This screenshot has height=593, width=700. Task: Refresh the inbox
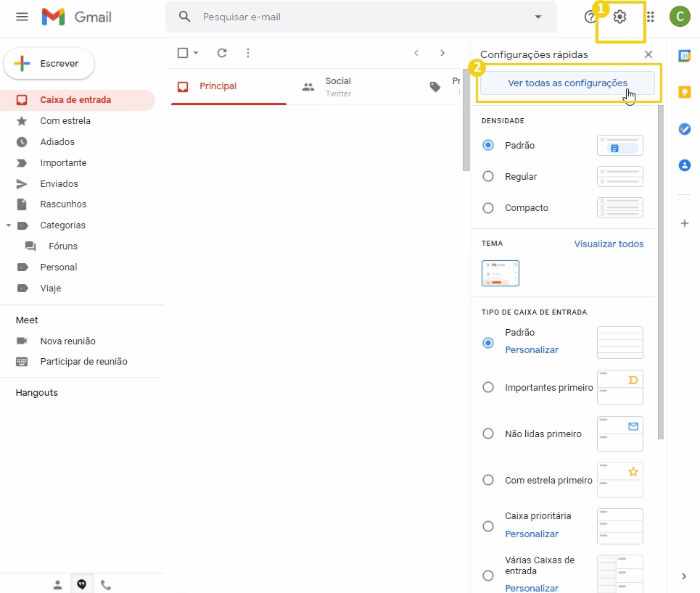pos(222,52)
